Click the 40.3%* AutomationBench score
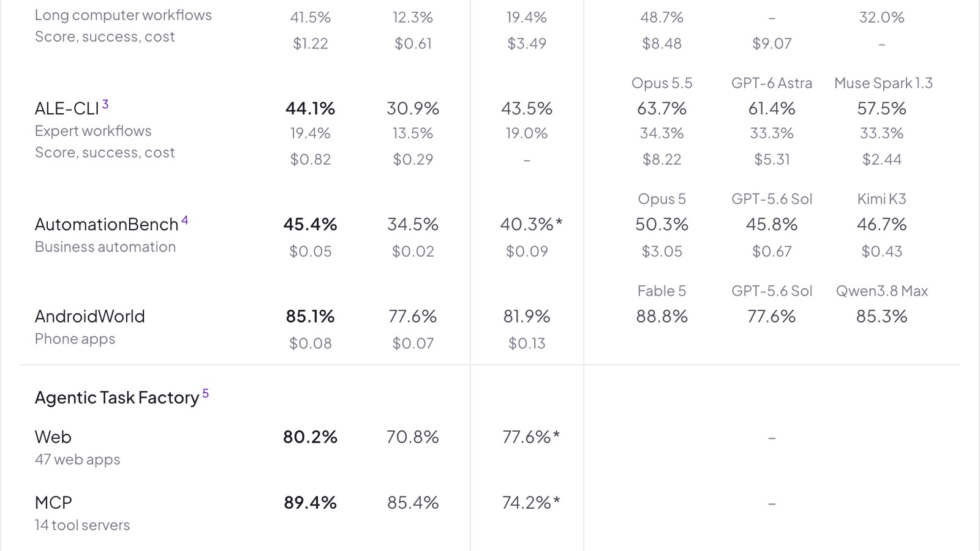The height and width of the screenshot is (551, 980). pos(531,225)
